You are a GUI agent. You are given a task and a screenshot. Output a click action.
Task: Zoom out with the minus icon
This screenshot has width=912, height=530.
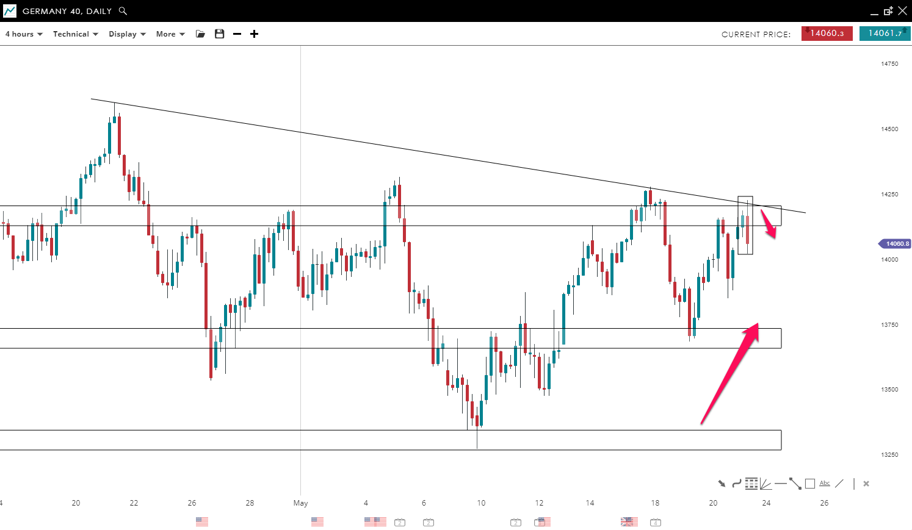tap(237, 34)
